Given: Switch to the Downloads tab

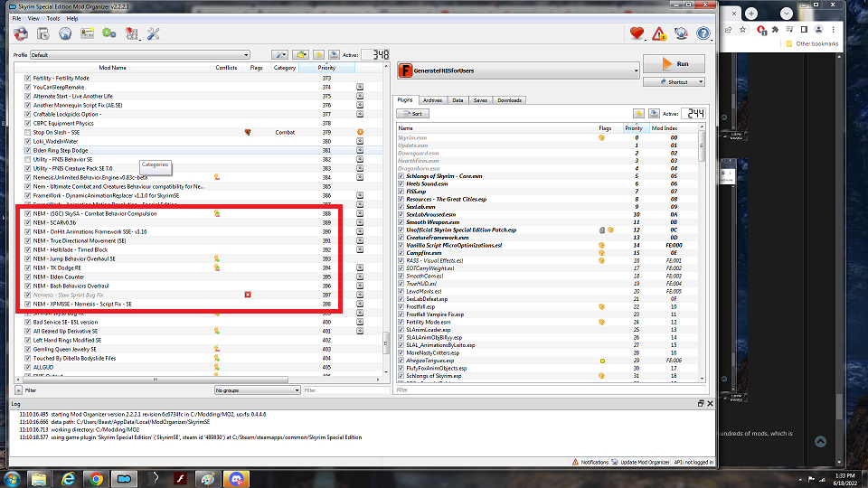Looking at the screenshot, I should tap(509, 100).
